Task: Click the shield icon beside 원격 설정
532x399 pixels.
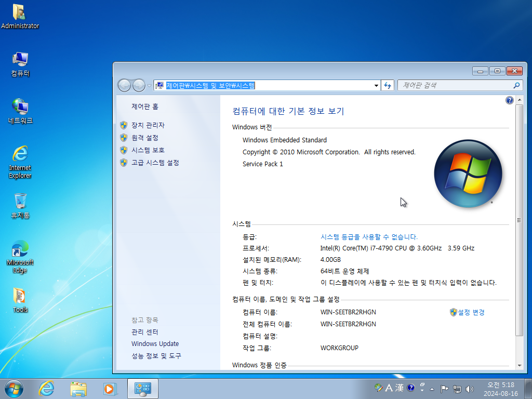Action: pos(124,138)
